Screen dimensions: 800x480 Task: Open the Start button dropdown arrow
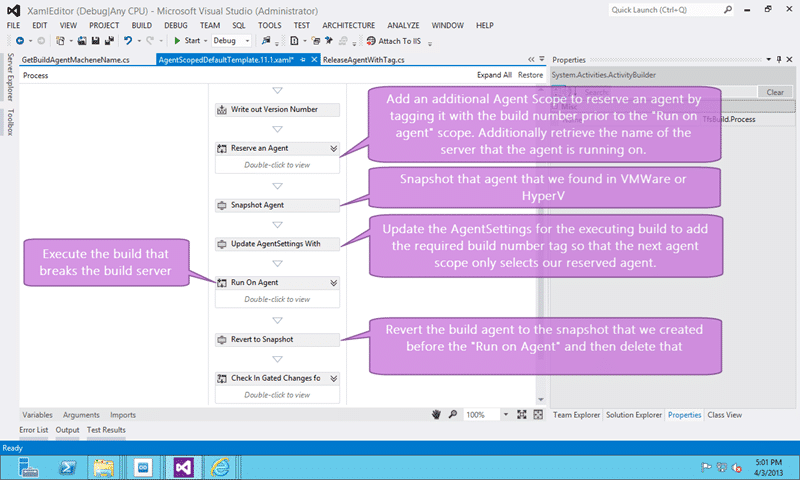pyautogui.click(x=206, y=41)
